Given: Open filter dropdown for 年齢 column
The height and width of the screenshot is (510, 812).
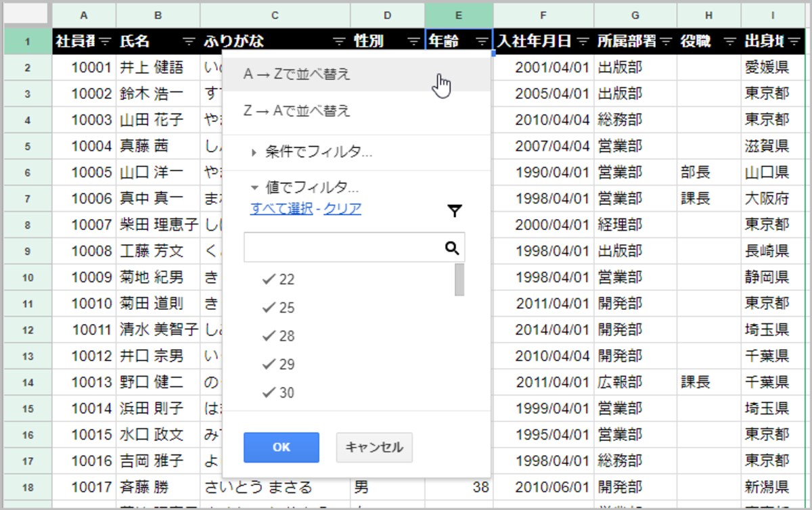Looking at the screenshot, I should coord(481,41).
